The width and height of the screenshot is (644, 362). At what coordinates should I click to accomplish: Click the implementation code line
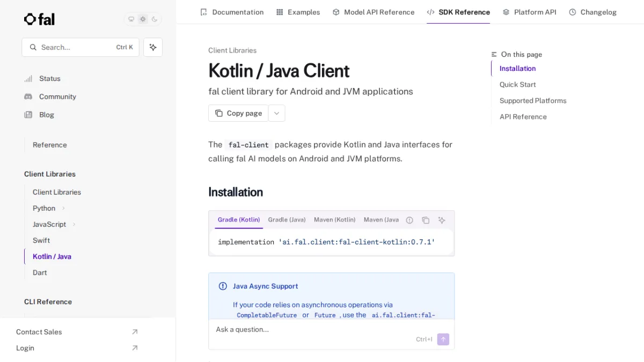(x=326, y=242)
